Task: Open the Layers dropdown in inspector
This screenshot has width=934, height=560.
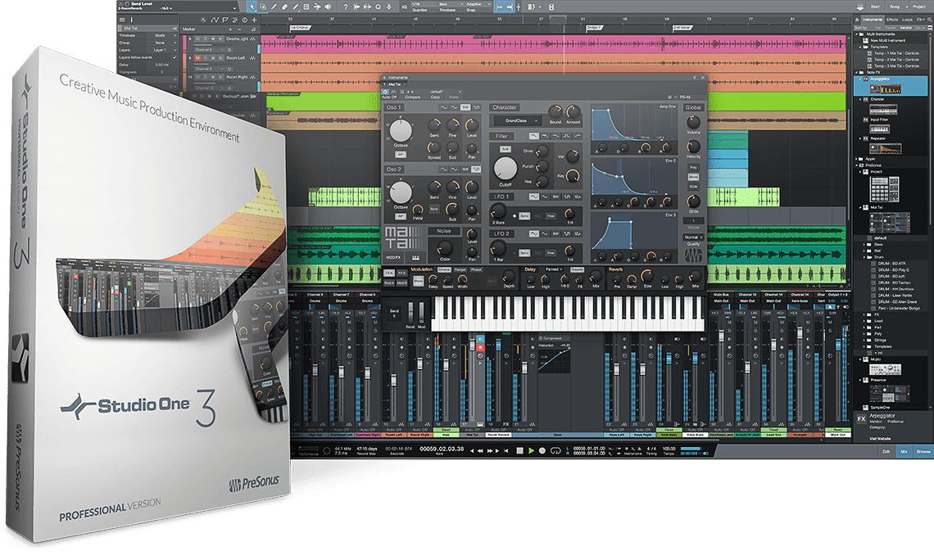Action: pos(161,50)
